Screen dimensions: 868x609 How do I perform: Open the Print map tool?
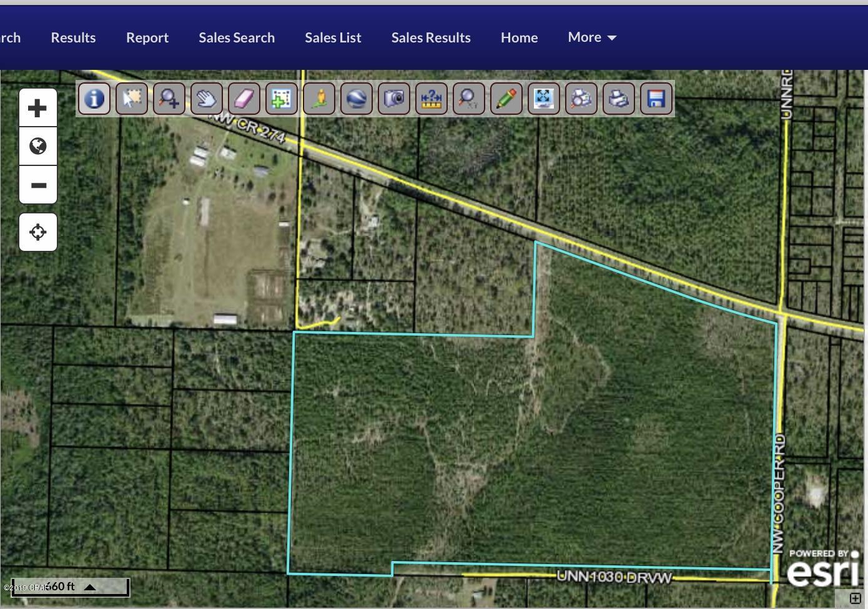tap(619, 99)
